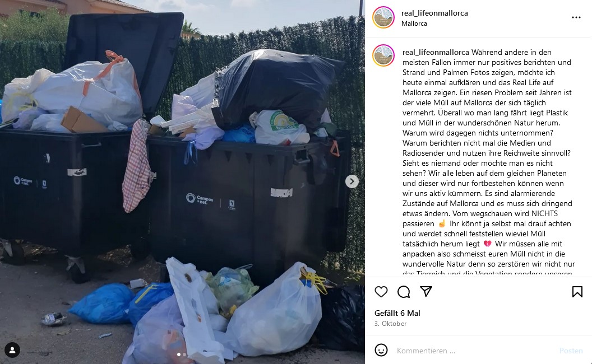Share post using paper plane icon
The image size is (592, 364).
[x=426, y=291]
